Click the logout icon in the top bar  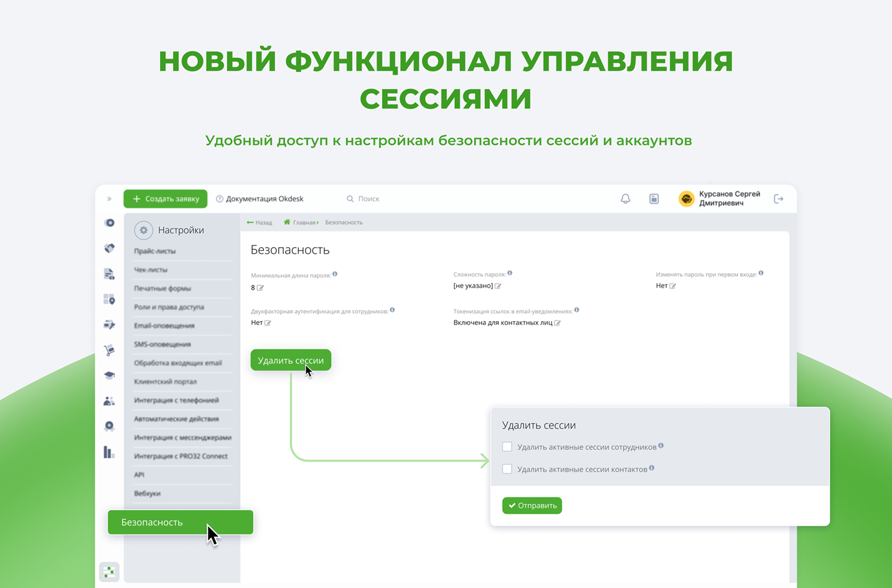click(x=779, y=199)
